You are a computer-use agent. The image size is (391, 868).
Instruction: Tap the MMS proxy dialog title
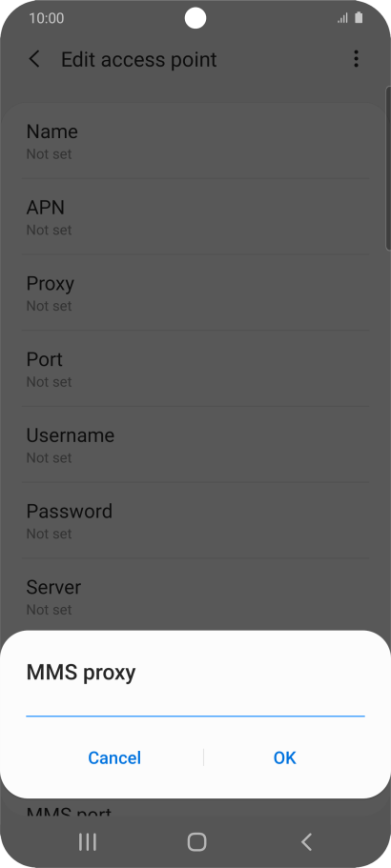(x=81, y=673)
